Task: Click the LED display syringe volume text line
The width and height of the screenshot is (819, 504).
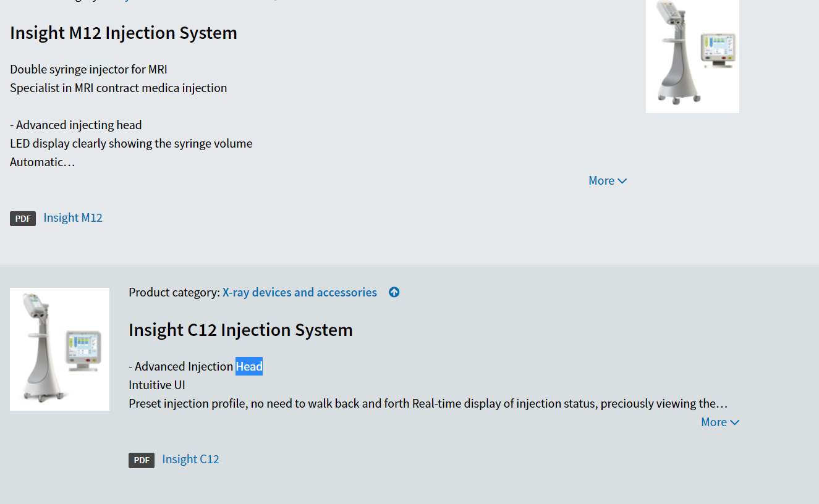Action: point(131,143)
